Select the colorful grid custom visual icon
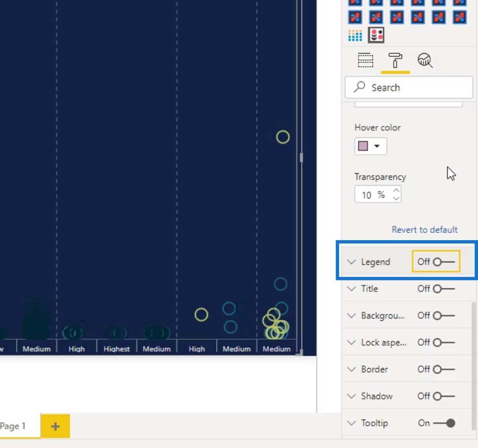The width and height of the screenshot is (478, 448). 355,35
